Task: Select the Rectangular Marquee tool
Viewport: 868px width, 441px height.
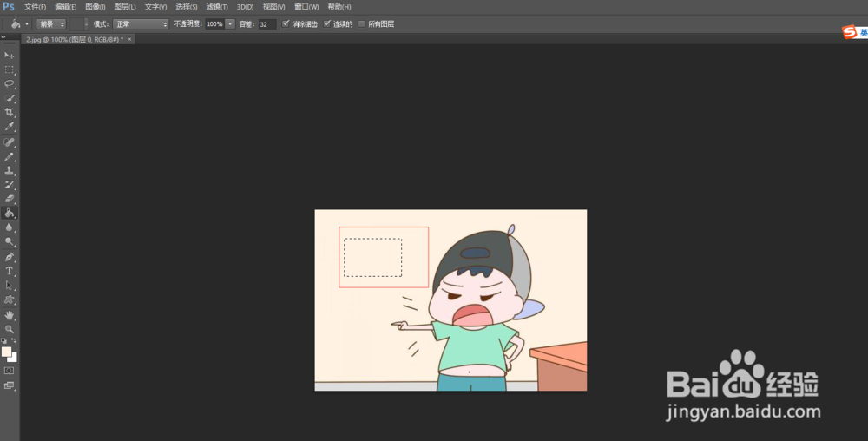Action: click(10, 69)
